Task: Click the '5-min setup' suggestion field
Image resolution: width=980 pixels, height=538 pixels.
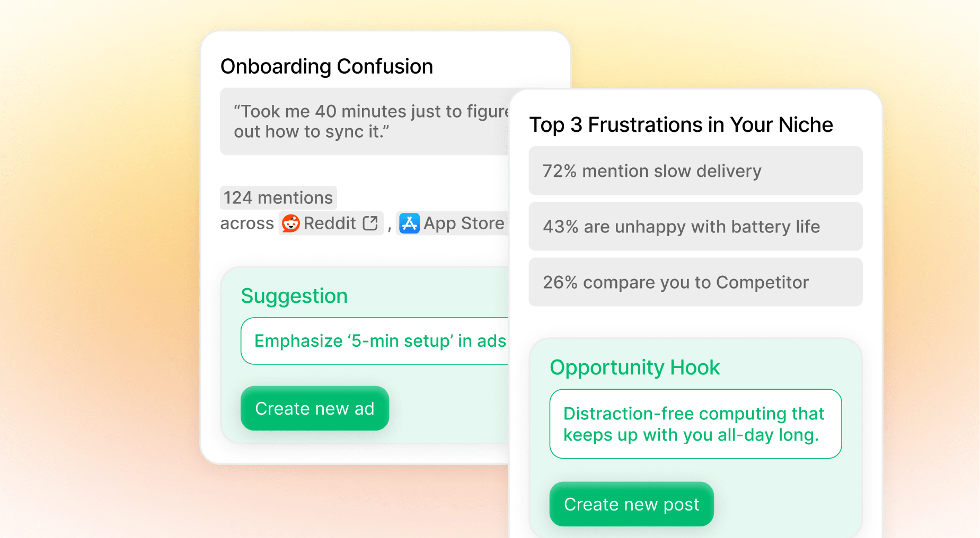Action: [375, 341]
